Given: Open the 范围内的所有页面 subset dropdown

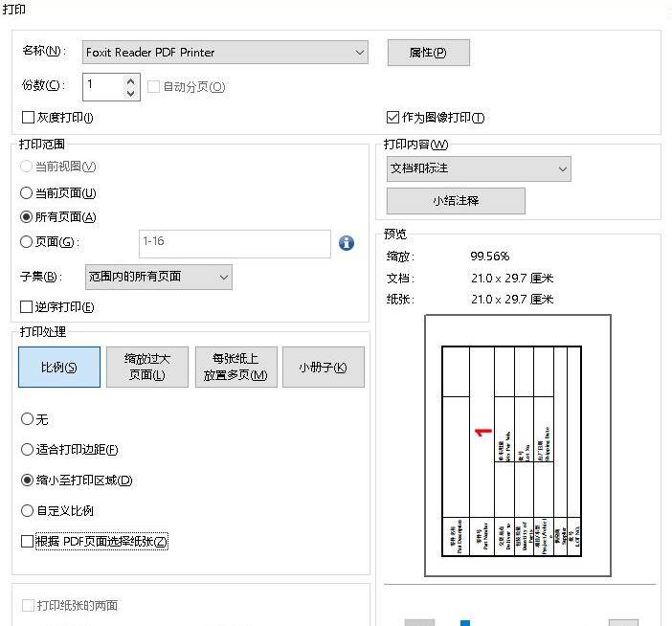Looking at the screenshot, I should (x=158, y=278).
